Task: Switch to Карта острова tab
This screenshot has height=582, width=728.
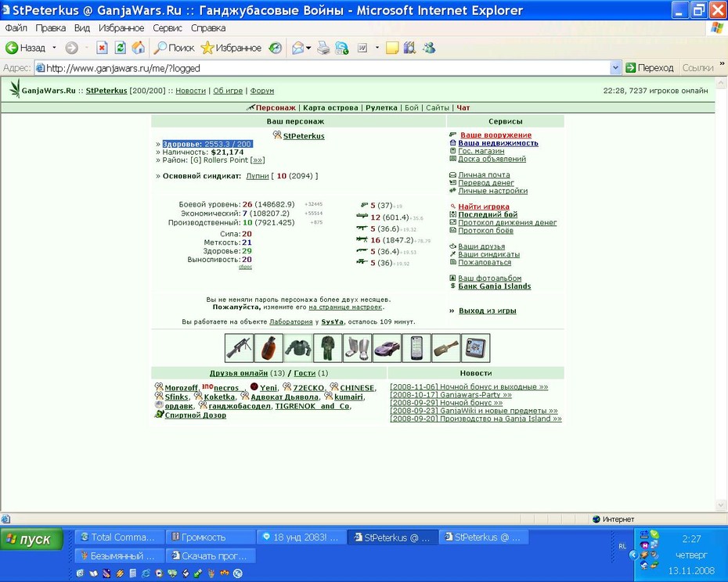Action: (x=330, y=108)
